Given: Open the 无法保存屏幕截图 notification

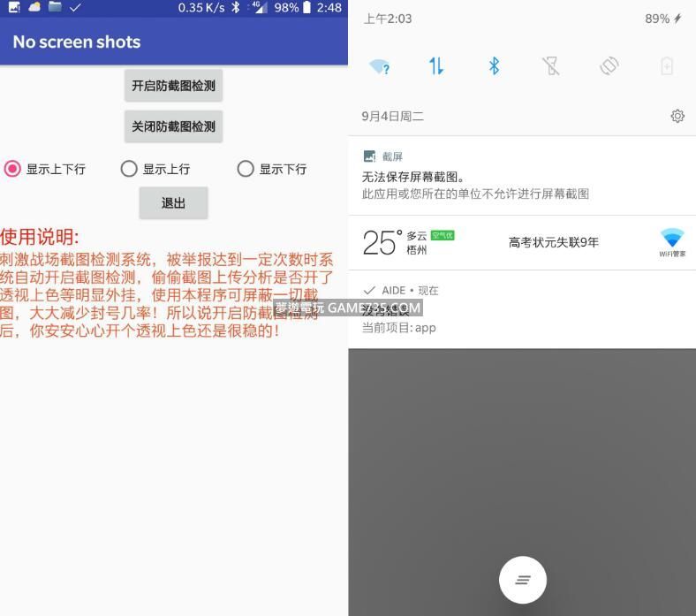Looking at the screenshot, I should click(x=522, y=176).
